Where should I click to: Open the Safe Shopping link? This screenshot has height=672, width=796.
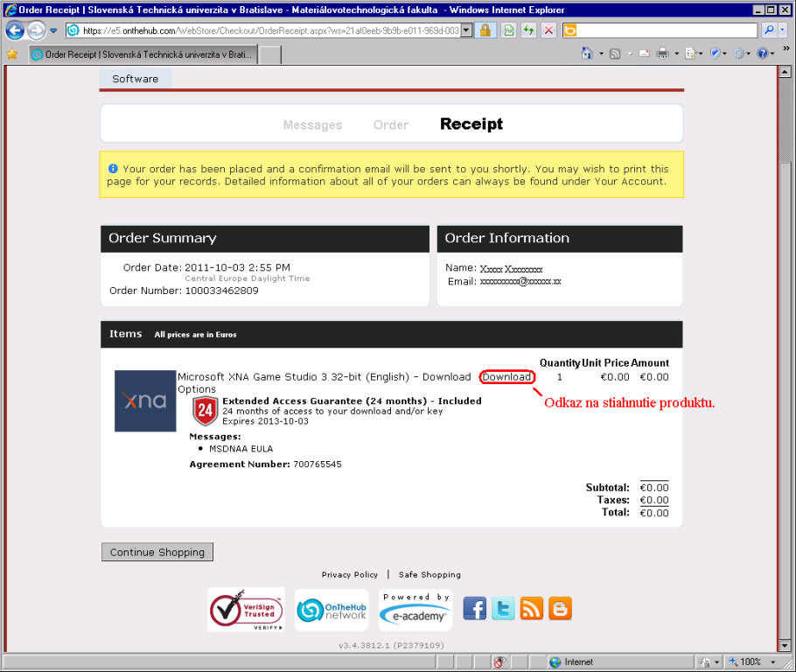[429, 575]
